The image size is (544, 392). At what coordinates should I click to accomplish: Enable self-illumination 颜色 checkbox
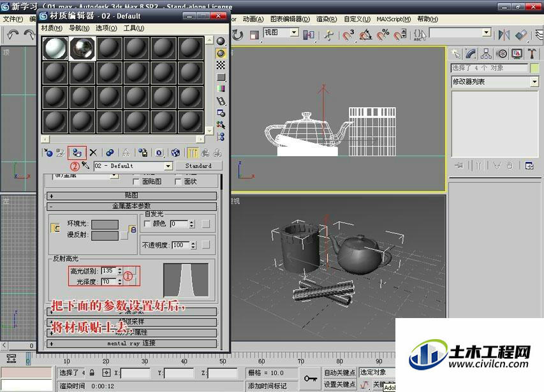pyautogui.click(x=147, y=224)
